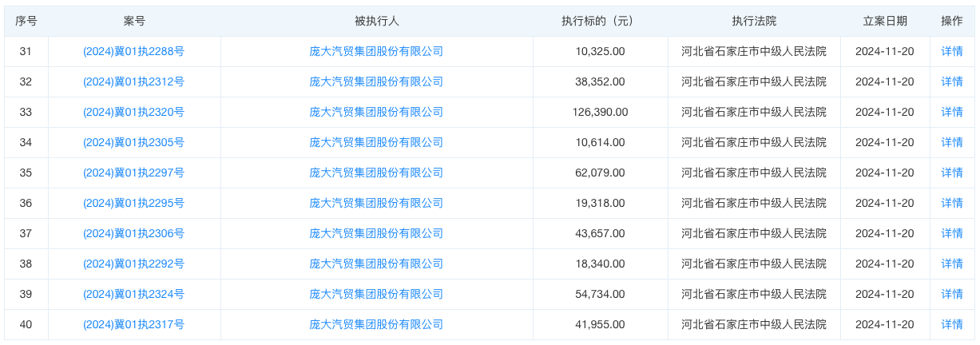The height and width of the screenshot is (345, 980).
Task: Open case number (2024)冀01执2297号 link
Action: tap(134, 172)
